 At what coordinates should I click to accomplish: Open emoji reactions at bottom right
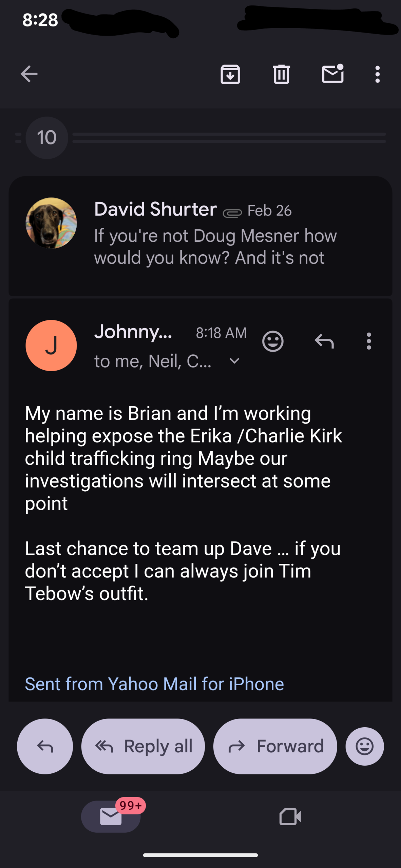pyautogui.click(x=365, y=746)
